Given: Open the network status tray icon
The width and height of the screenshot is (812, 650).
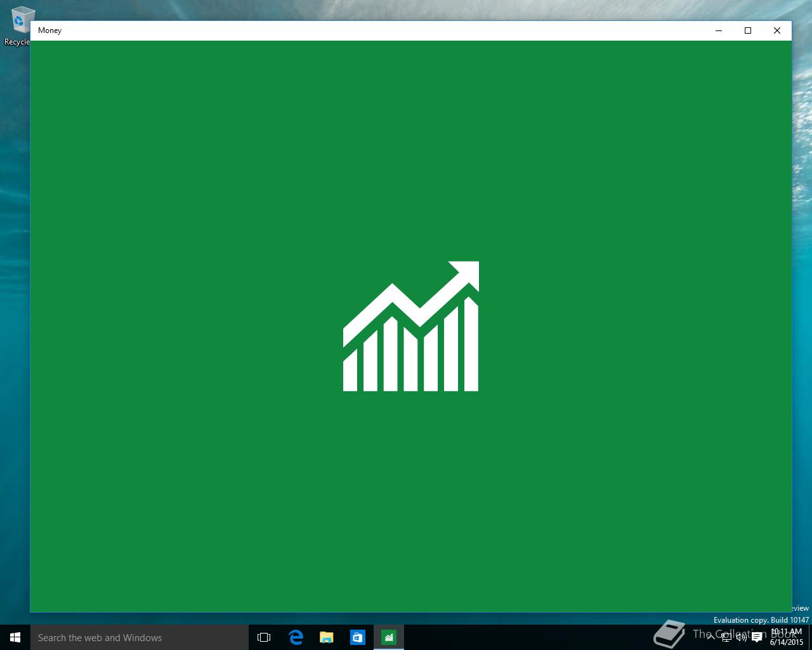Looking at the screenshot, I should coord(726,637).
